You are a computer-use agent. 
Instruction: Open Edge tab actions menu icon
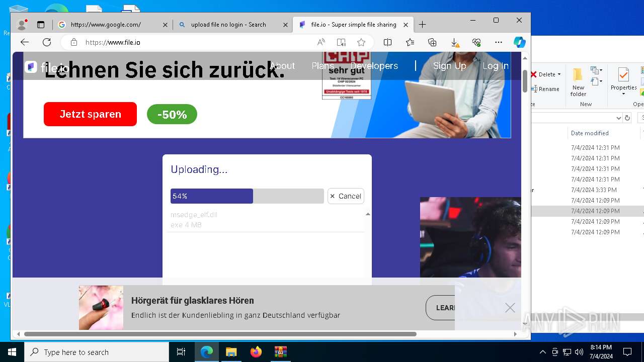(41, 24)
